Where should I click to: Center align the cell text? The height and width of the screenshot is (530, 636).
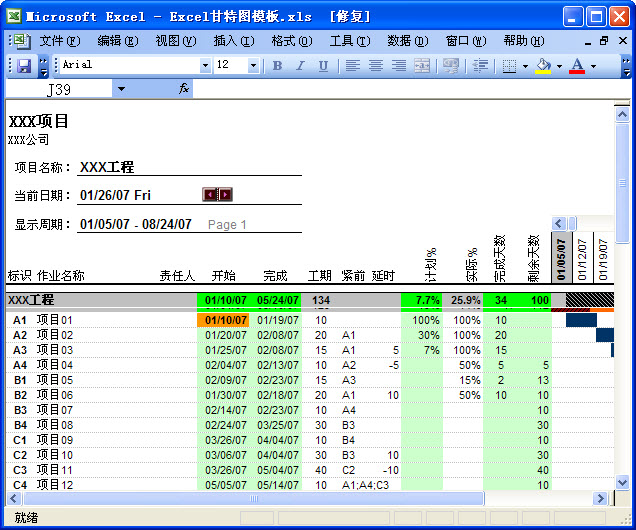pyautogui.click(x=376, y=66)
